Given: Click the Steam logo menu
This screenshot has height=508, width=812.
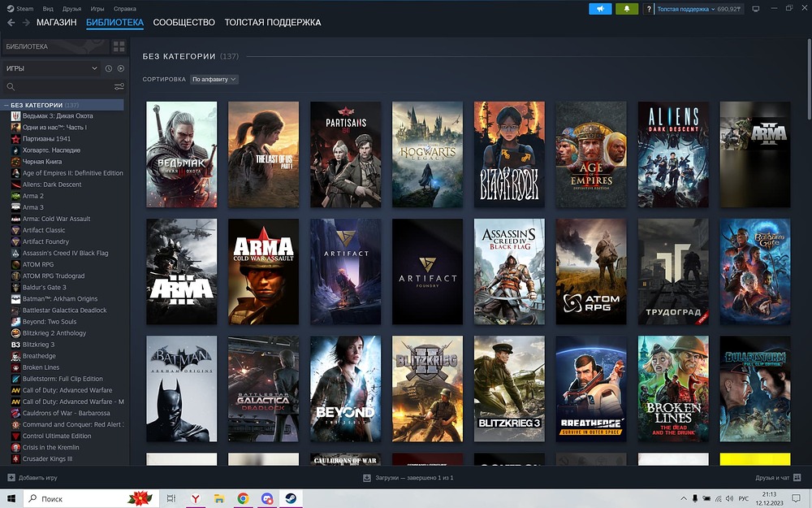Looking at the screenshot, I should [20, 9].
